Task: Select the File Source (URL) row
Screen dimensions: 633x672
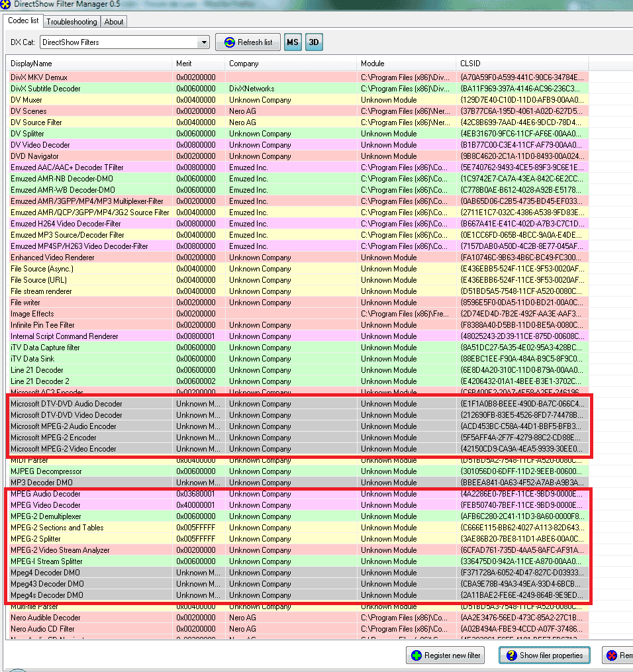Action: [x=299, y=280]
